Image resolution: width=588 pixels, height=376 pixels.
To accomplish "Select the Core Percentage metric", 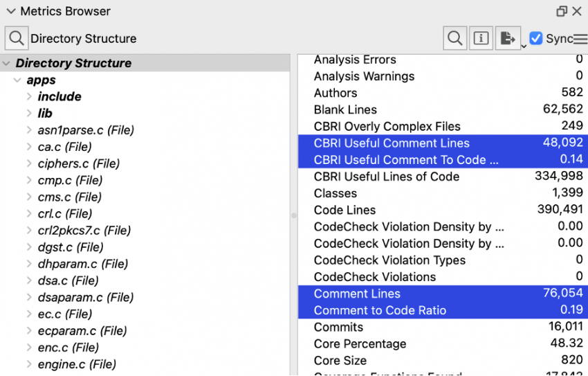I will click(x=443, y=343).
